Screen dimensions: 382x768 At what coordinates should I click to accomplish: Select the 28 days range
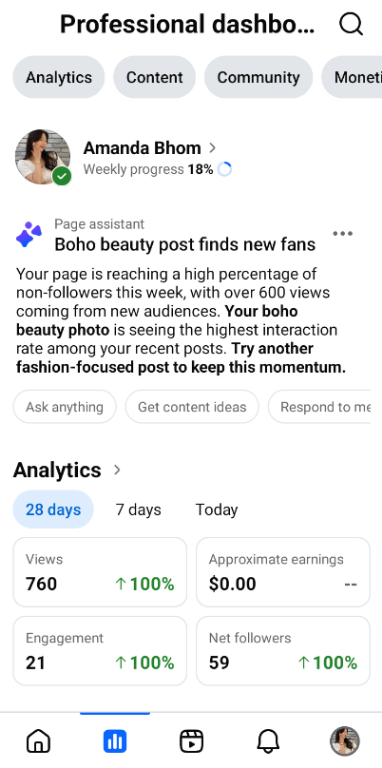click(53, 509)
